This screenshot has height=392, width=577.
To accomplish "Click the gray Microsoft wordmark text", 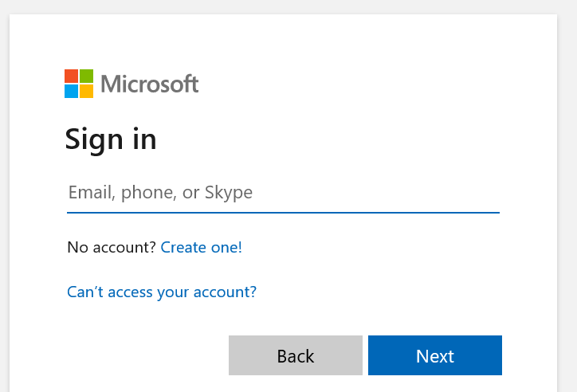I will (150, 84).
